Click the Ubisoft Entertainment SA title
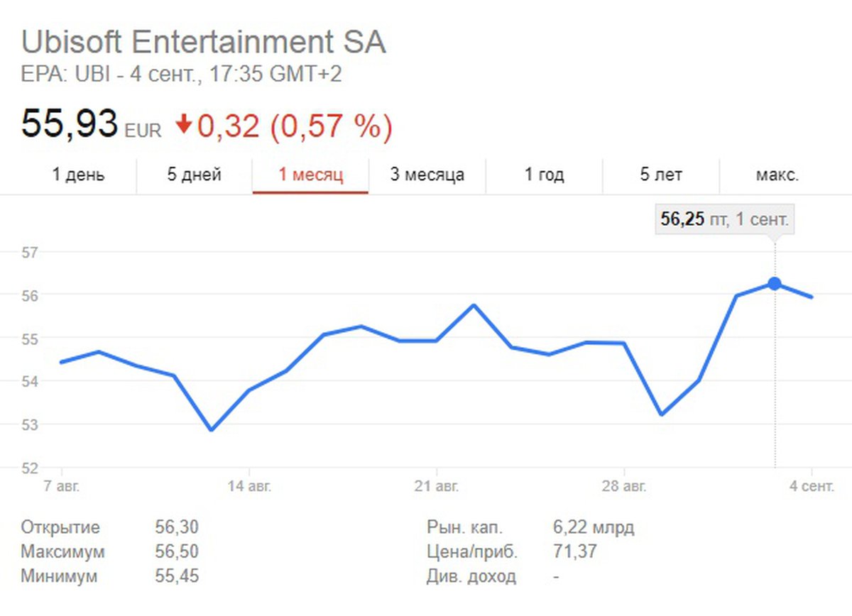Screen dimensions: 852x616 tap(204, 43)
